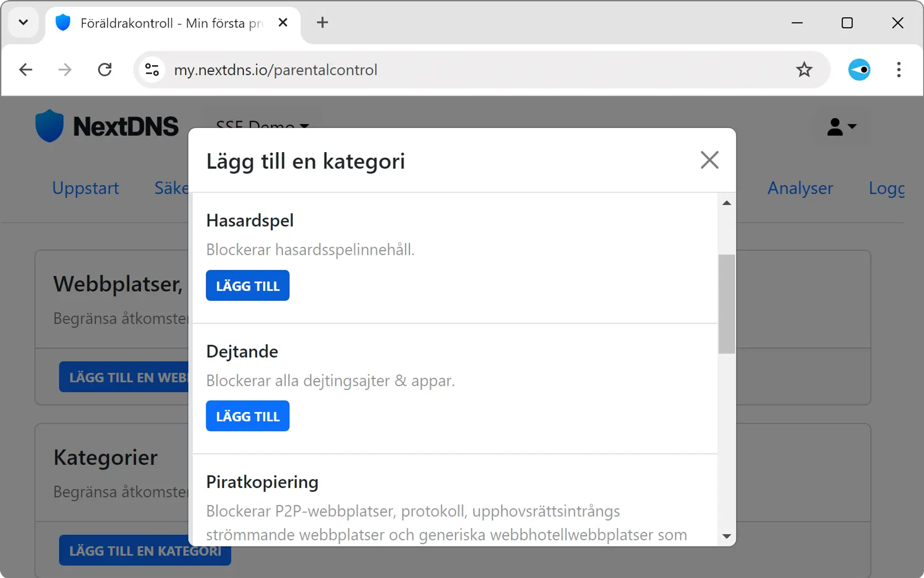Add the Hasardspel category

coord(248,286)
